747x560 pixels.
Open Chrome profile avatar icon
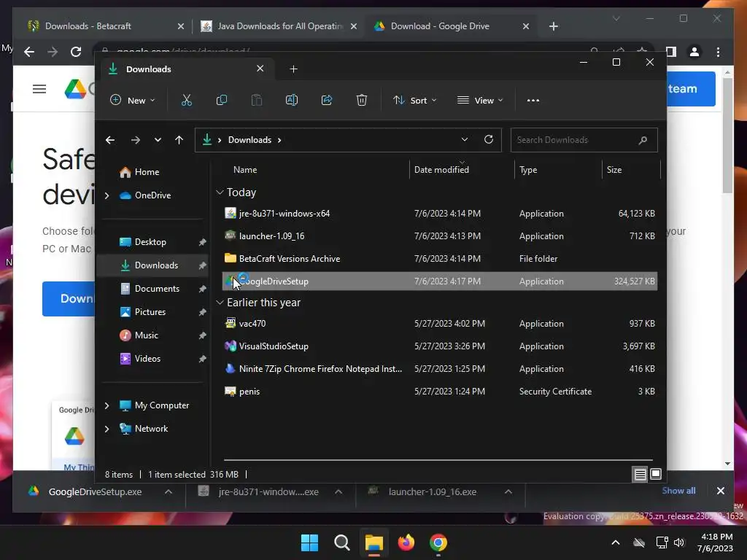pyautogui.click(x=694, y=52)
